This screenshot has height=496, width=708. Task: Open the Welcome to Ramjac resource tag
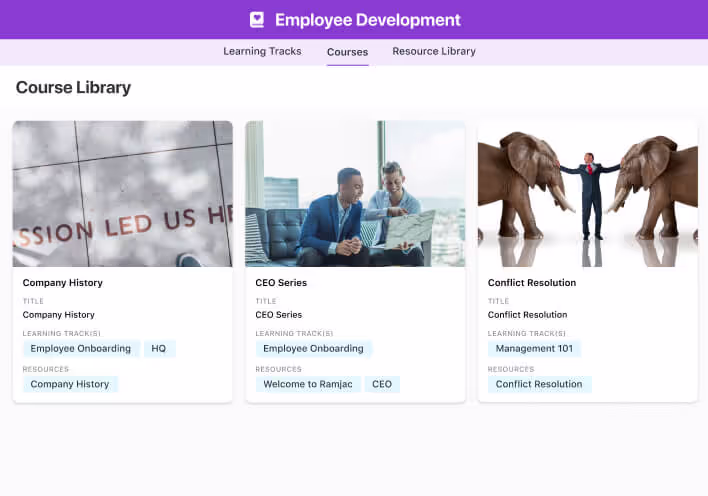click(x=306, y=384)
